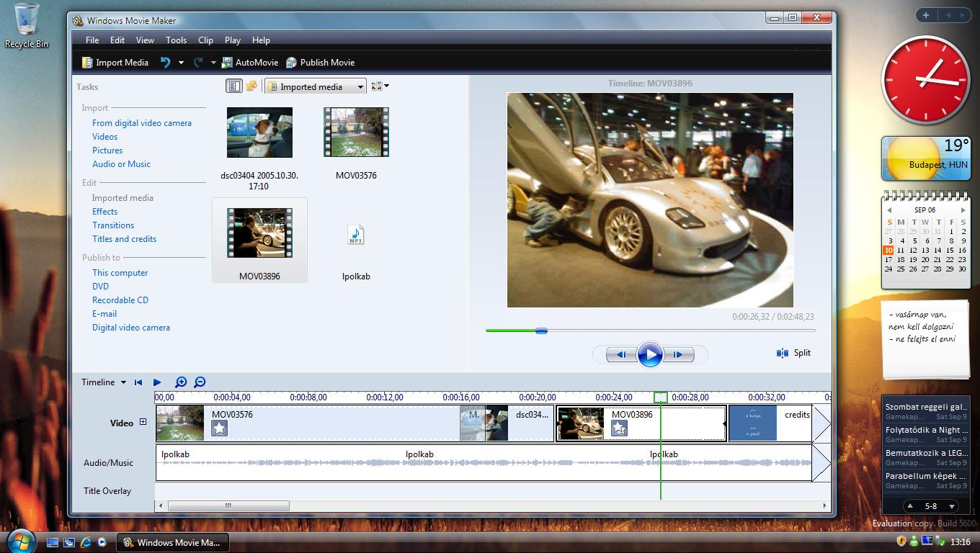Viewport: 980px width, 553px height.
Task: Launch AutoMovie from the toolbar
Action: pyautogui.click(x=249, y=63)
